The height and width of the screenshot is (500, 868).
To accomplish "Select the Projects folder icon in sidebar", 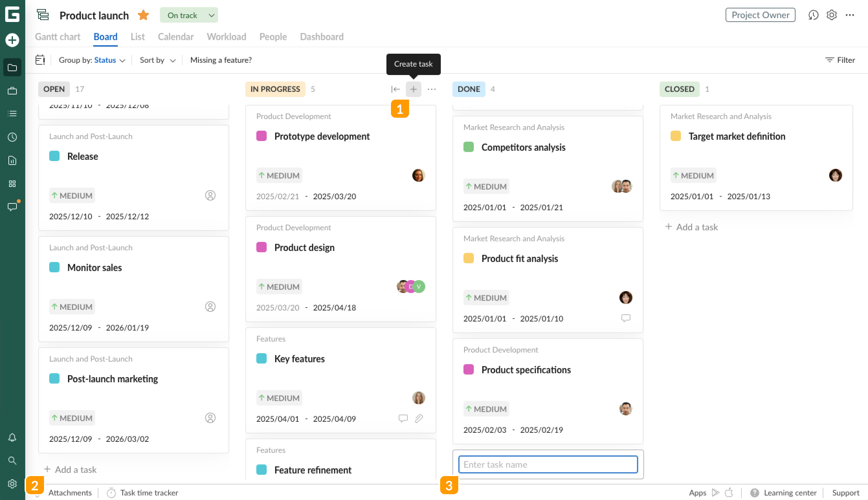I will pyautogui.click(x=12, y=67).
